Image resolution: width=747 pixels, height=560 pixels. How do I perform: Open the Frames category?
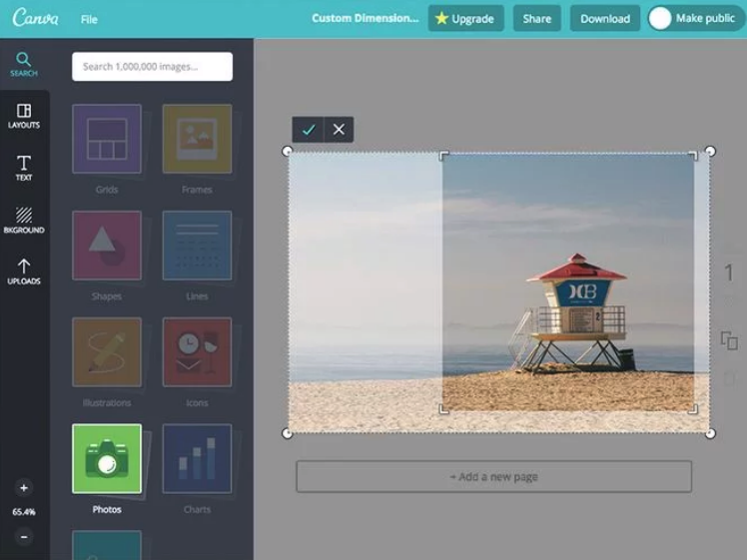pos(197,140)
